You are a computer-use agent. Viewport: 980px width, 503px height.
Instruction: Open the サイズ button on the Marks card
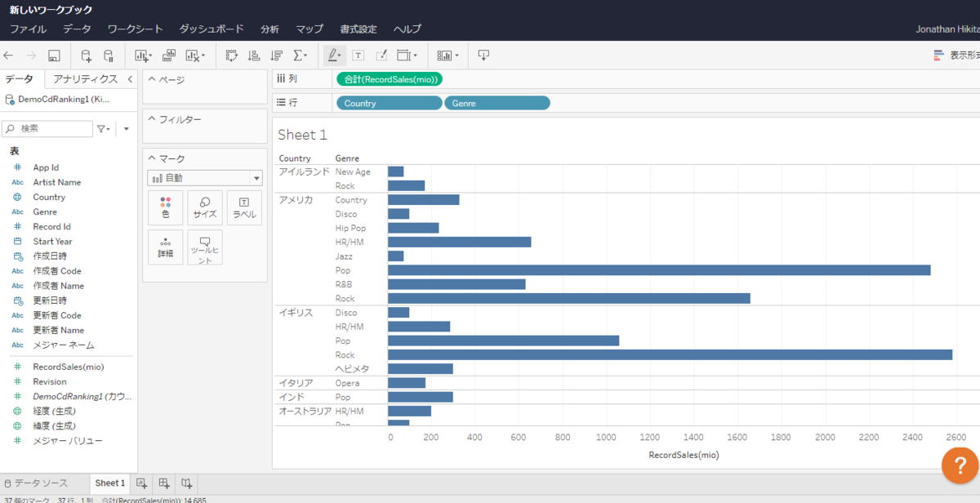pos(203,207)
